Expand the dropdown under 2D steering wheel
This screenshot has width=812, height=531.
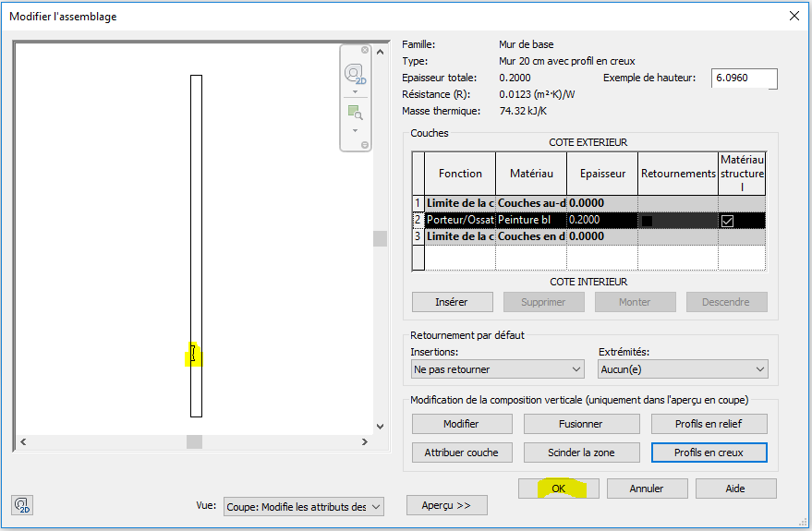coord(355,92)
